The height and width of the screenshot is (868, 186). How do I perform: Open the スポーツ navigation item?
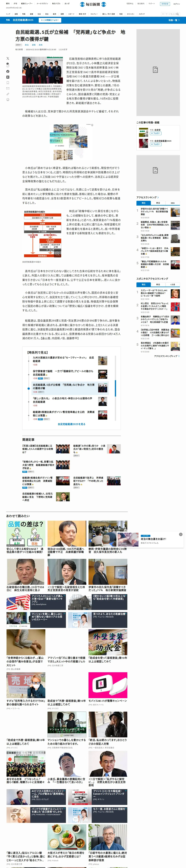71,14
